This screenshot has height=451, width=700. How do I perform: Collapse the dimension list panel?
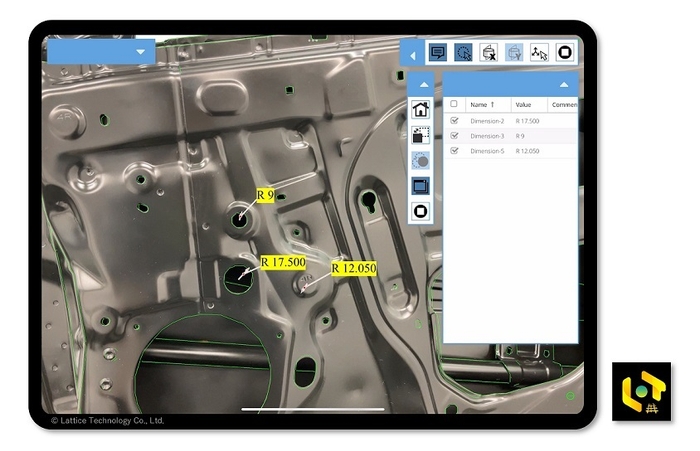point(563,84)
